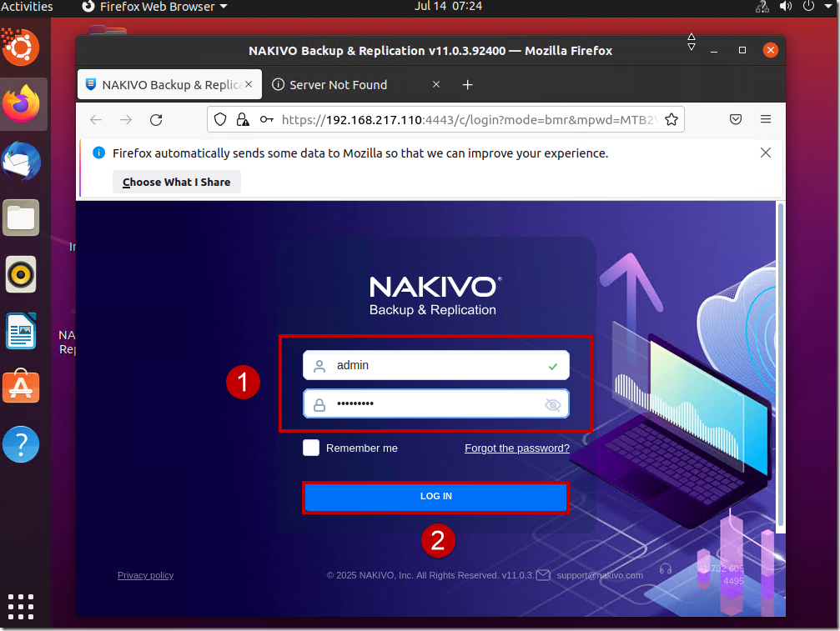Toggle password visibility eye icon
840x631 pixels.
point(553,404)
